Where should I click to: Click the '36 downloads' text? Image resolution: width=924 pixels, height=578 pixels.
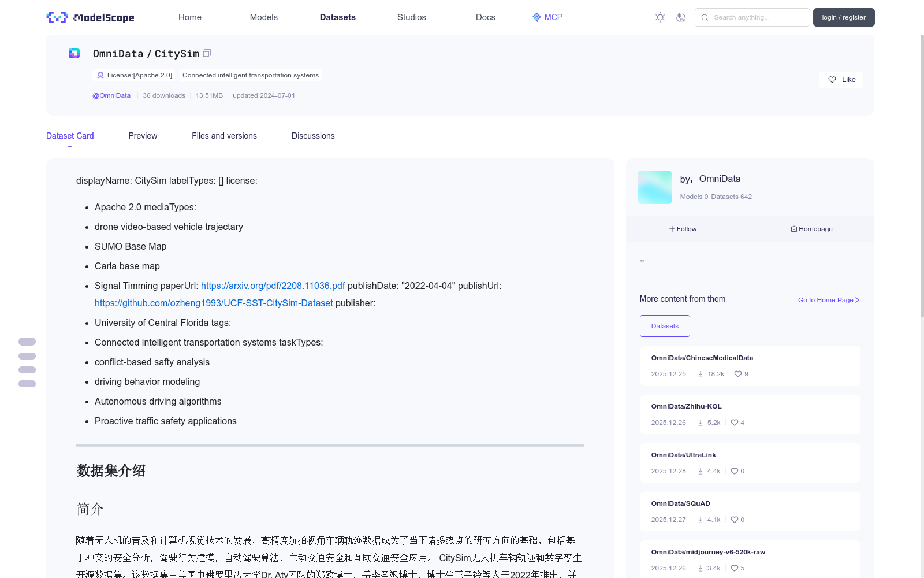click(164, 95)
